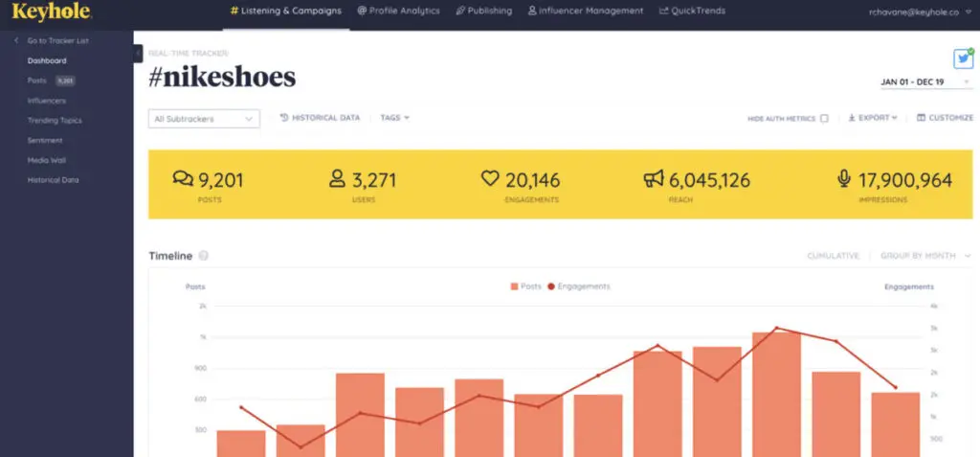Click the heart Engagements icon
This screenshot has width=980, height=457.
coord(490,178)
